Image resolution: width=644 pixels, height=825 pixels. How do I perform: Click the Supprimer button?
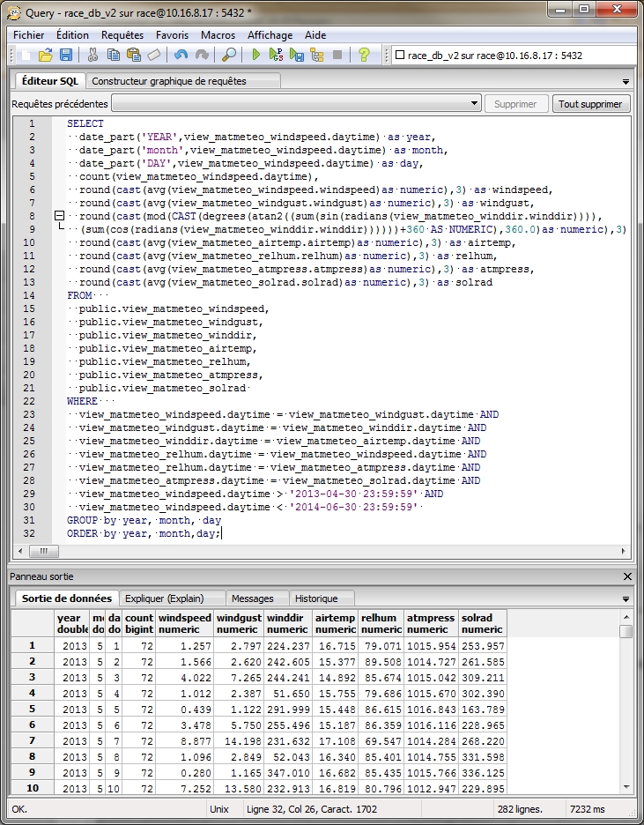pyautogui.click(x=515, y=104)
